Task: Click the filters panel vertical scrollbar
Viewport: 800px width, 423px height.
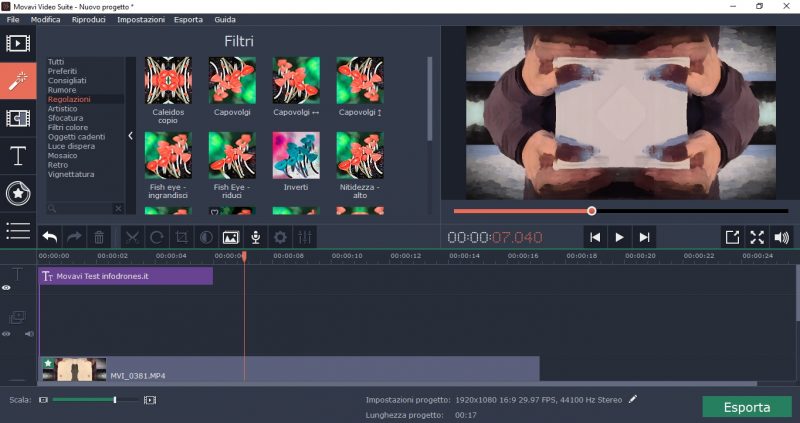Action: pyautogui.click(x=430, y=99)
